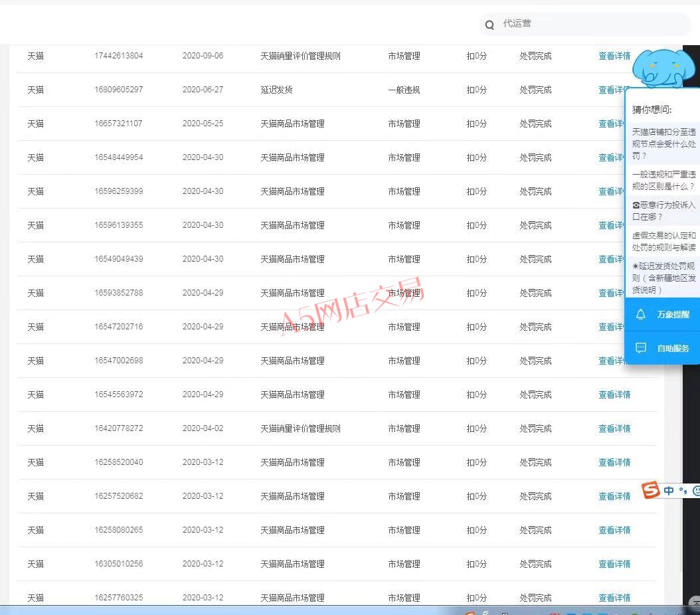Click the date 2020-04-02
700x615 pixels.
click(x=203, y=428)
